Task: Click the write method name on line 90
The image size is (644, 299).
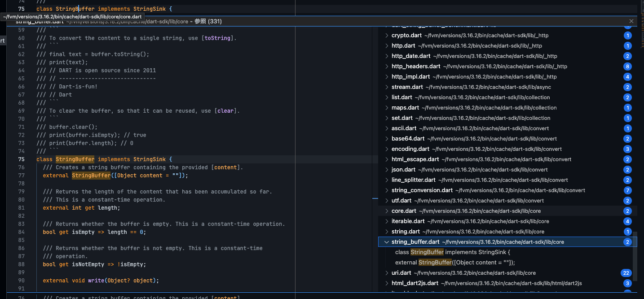Action: point(96,281)
